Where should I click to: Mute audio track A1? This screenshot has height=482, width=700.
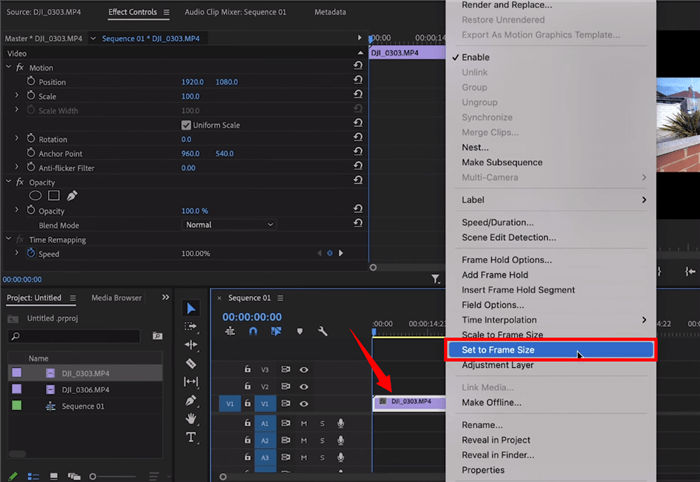click(304, 423)
